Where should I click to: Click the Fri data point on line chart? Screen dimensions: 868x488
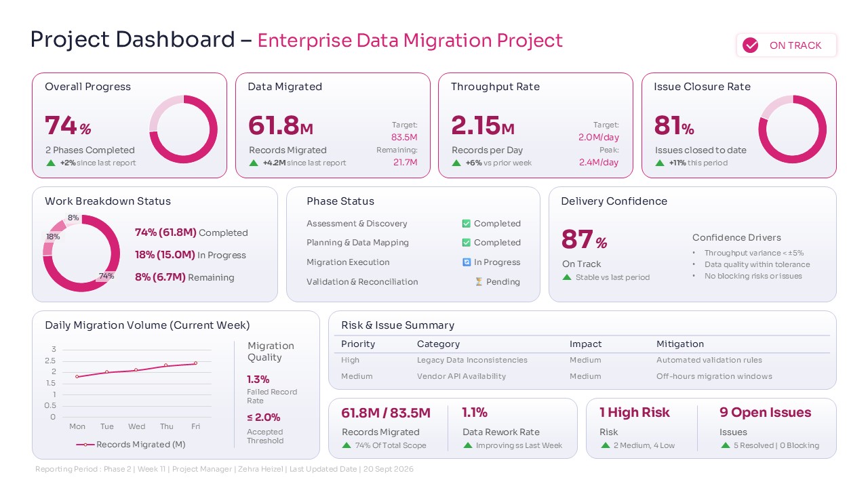[x=195, y=363]
